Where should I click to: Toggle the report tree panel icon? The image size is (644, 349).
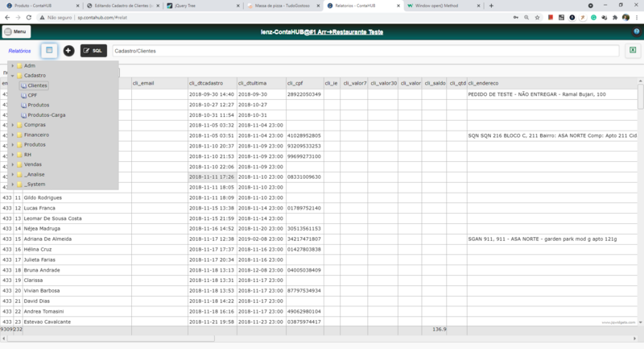pos(49,51)
